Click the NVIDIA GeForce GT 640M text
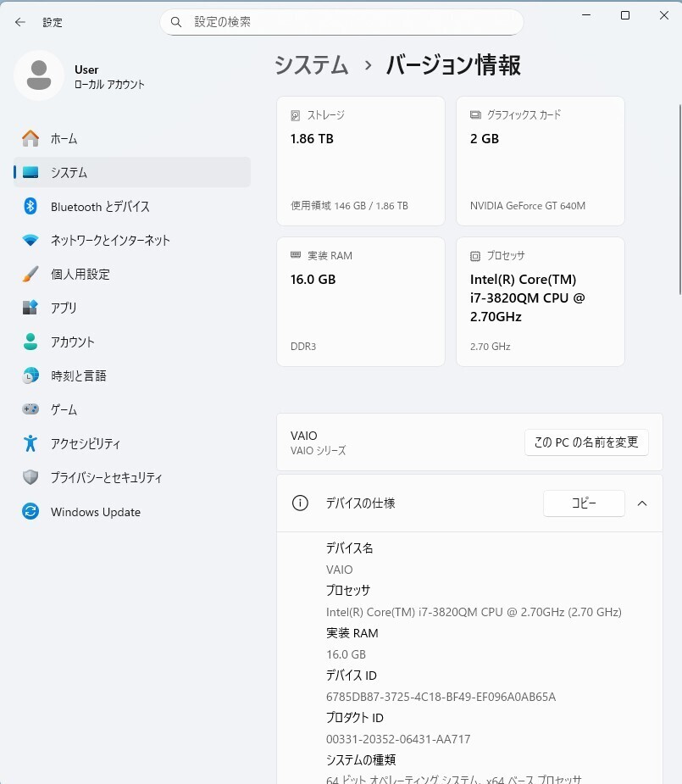682x784 pixels. pos(528,205)
